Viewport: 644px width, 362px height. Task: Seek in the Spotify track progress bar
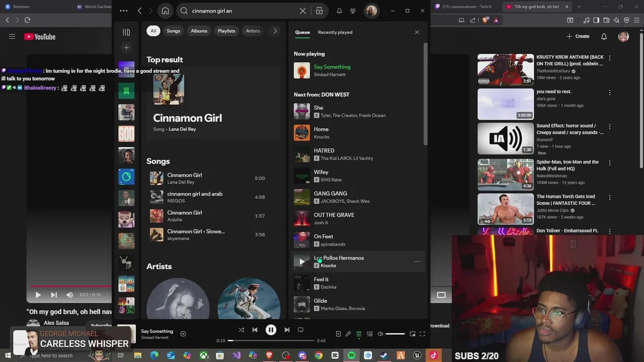coord(271,341)
